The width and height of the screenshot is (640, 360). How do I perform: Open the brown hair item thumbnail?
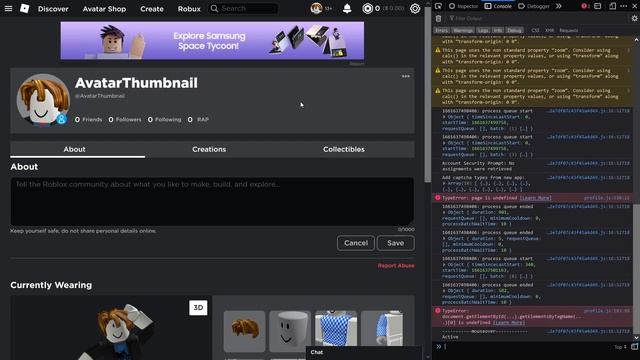(244, 331)
